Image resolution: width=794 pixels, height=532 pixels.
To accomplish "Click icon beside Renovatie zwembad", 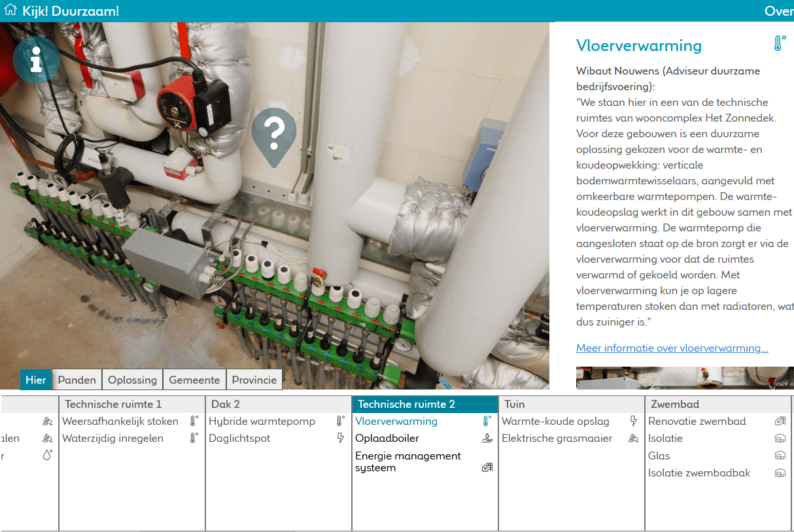I will pos(780,422).
